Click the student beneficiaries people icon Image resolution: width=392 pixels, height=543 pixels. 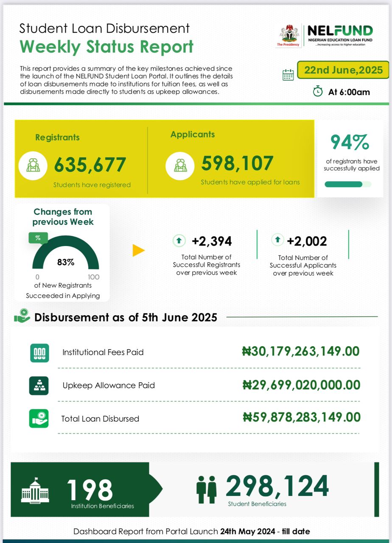pyautogui.click(x=207, y=490)
